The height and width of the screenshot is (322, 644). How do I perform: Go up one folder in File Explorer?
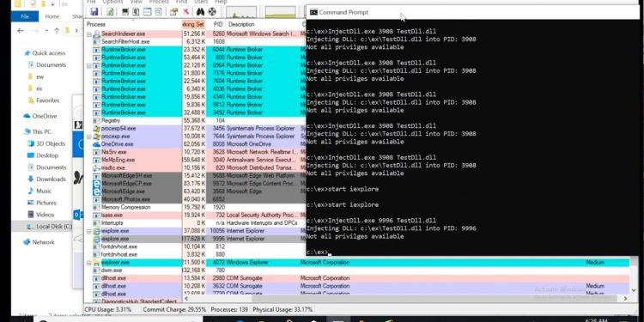click(x=57, y=31)
